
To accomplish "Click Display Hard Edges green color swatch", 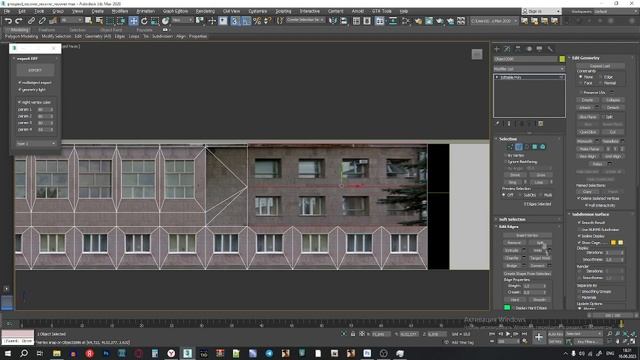I will coord(507,308).
